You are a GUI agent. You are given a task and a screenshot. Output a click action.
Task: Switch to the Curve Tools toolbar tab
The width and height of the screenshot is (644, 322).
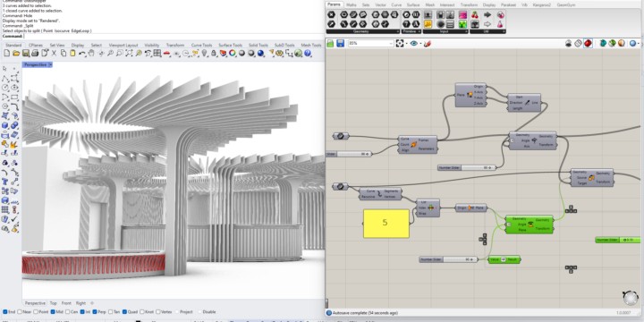point(201,46)
